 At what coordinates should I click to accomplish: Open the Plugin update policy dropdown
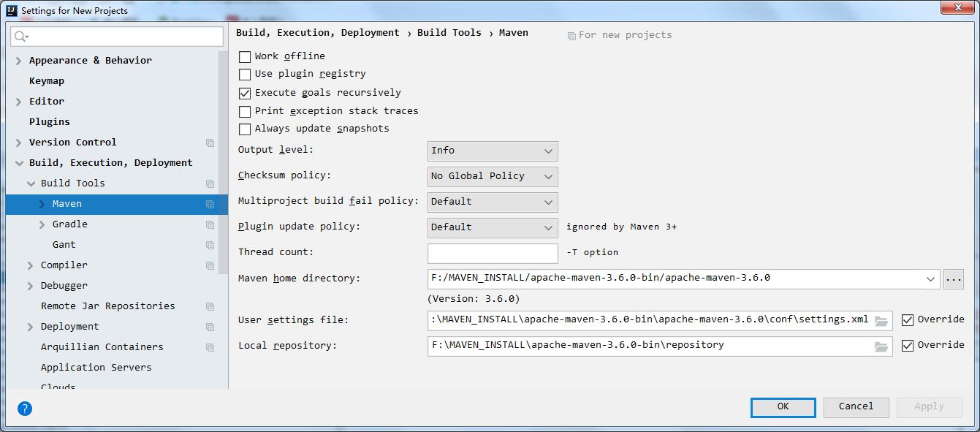(493, 227)
